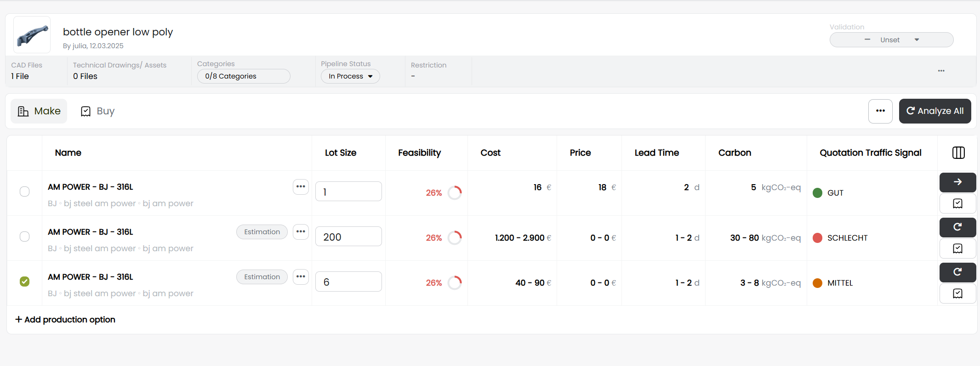Select the Make tab
This screenshot has height=366, width=980.
39,111
